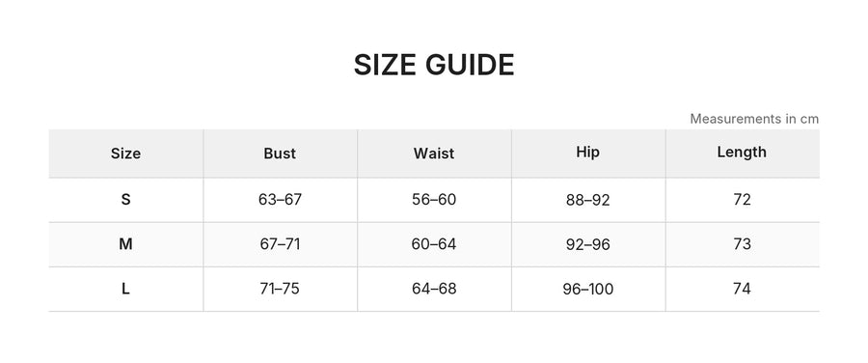Select the Hip column header
The image size is (868, 363).
click(x=588, y=153)
